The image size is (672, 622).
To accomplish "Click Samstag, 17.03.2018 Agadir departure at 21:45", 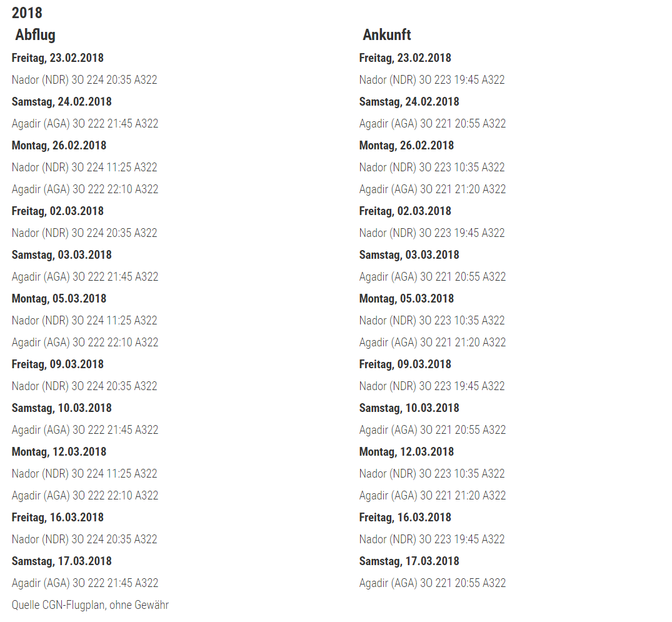I will [x=85, y=583].
